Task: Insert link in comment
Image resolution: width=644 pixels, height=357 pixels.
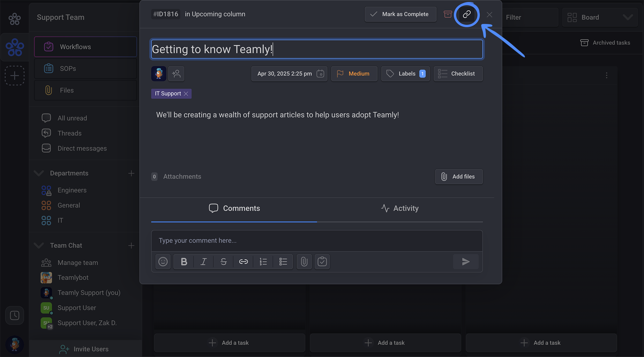Action: pyautogui.click(x=243, y=261)
